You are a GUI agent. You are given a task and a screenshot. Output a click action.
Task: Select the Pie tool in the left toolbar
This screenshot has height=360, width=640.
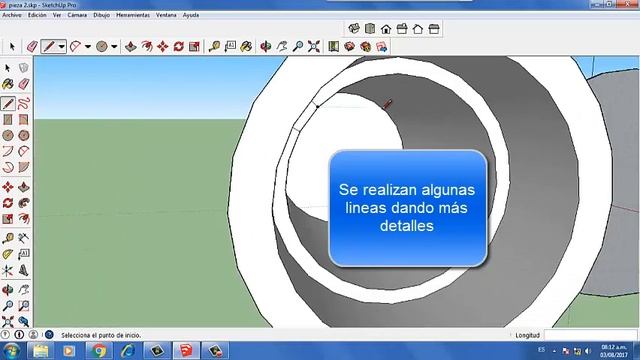pyautogui.click(x=24, y=167)
